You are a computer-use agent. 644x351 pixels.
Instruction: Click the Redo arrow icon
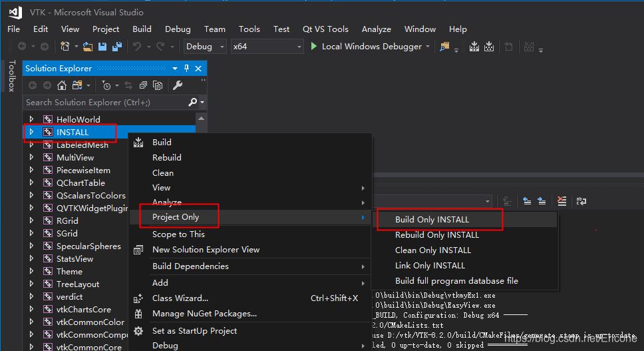click(160, 47)
